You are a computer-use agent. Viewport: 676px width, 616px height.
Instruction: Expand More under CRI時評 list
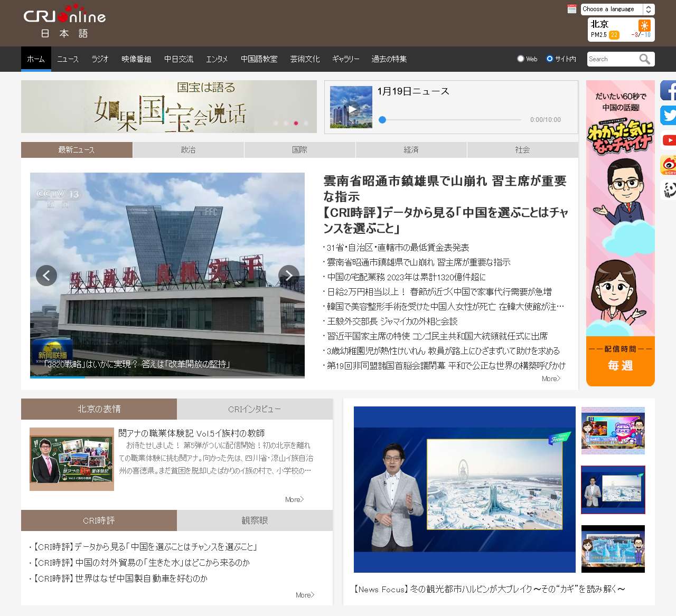305,595
